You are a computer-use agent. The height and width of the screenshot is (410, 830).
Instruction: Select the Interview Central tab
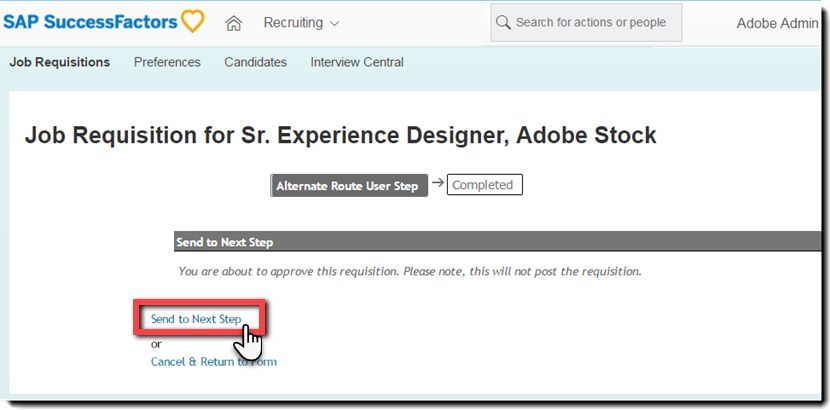[x=357, y=62]
